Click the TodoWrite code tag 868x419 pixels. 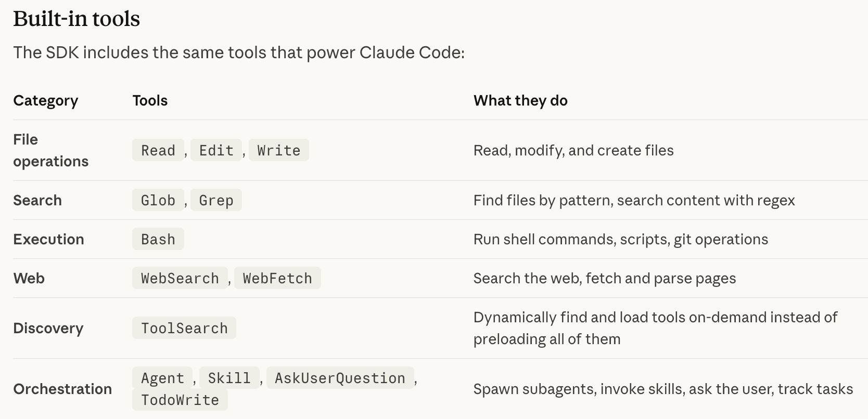180,400
